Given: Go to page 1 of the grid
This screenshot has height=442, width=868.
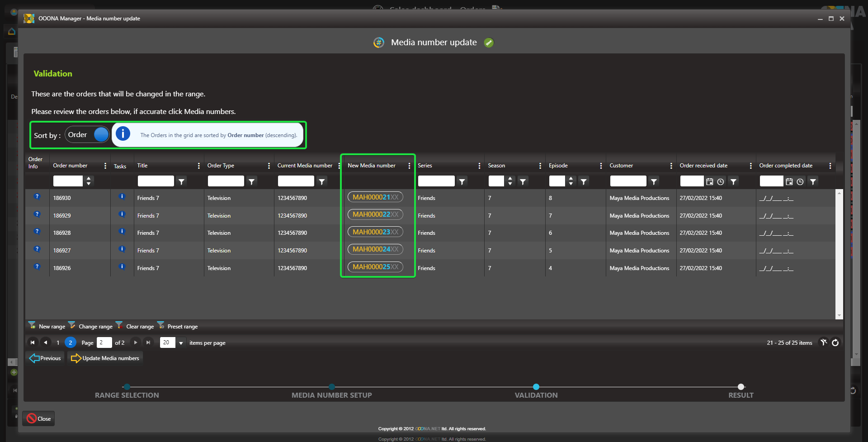Looking at the screenshot, I should point(58,342).
